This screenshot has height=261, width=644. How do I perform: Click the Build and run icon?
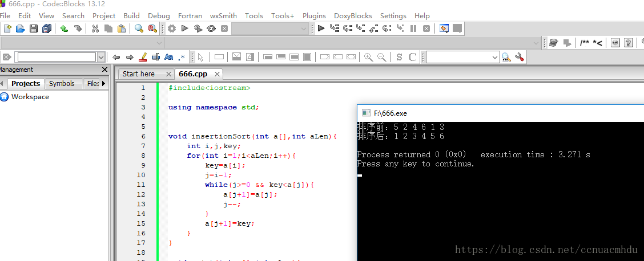coord(198,28)
